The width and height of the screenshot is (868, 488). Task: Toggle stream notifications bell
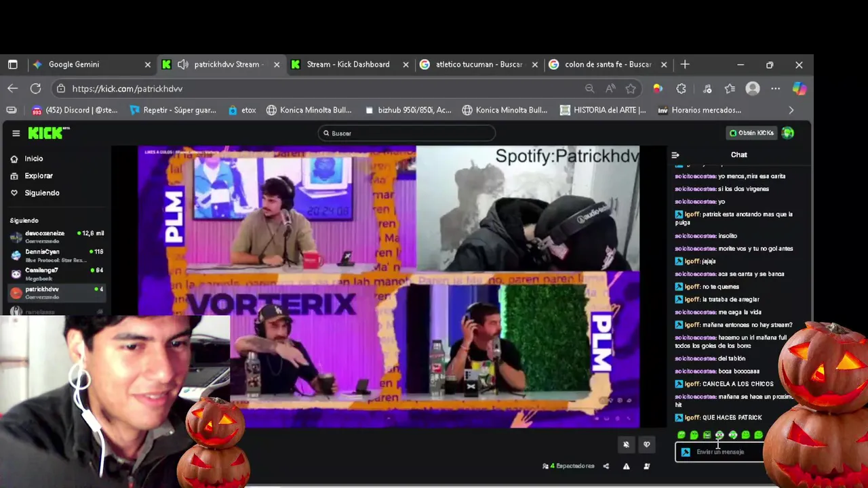(626, 445)
